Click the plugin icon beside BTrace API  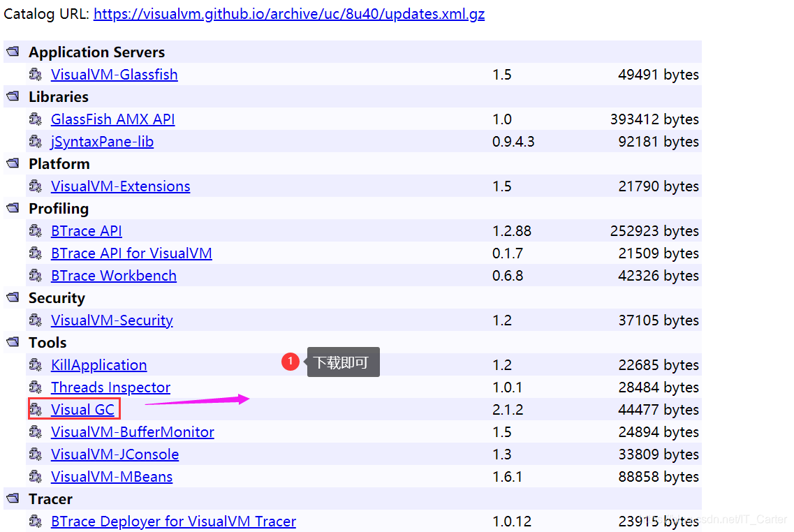[x=36, y=231]
